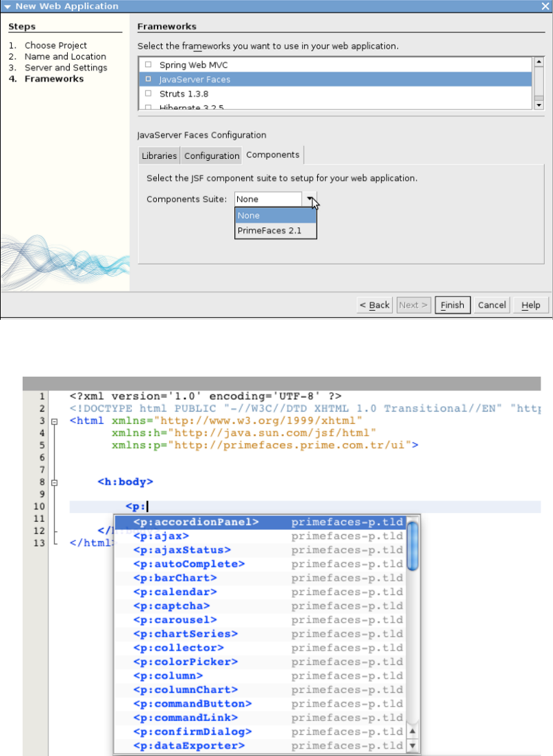This screenshot has height=756, width=553.
Task: Click the Finish button
Action: tap(452, 305)
